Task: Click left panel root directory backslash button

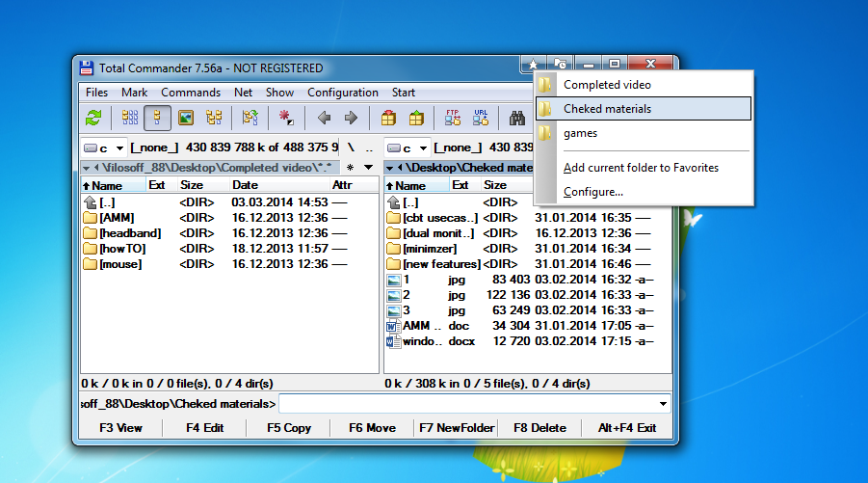Action: click(351, 148)
